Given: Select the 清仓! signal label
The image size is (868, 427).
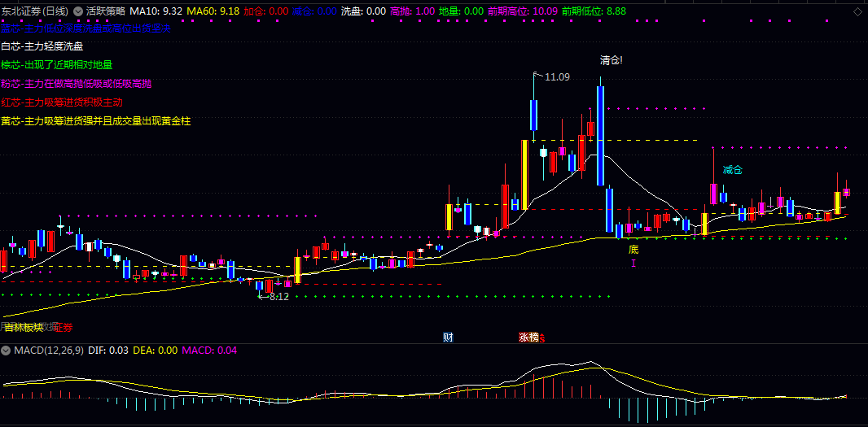Looking at the screenshot, I should tap(611, 60).
